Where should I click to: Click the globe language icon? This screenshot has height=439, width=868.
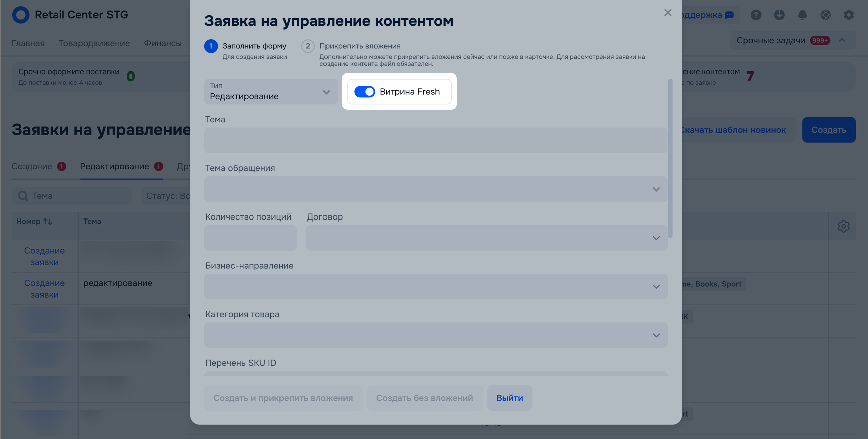point(826,15)
